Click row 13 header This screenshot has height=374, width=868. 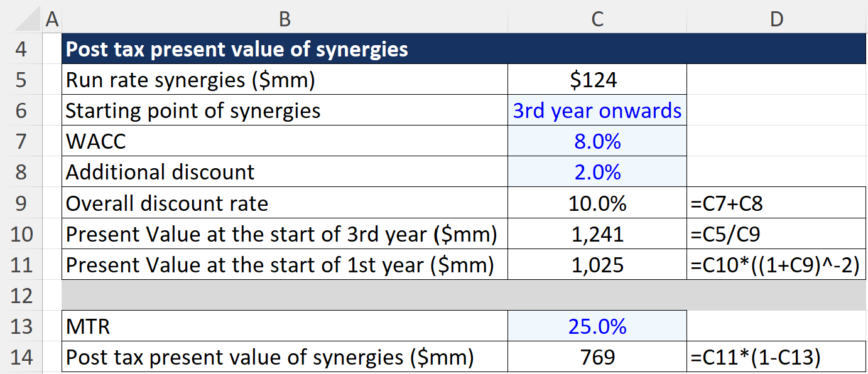22,326
